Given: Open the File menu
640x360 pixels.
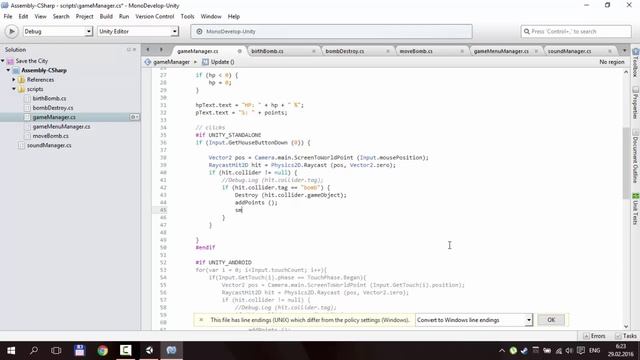Looking at the screenshot, I should pos(8,16).
